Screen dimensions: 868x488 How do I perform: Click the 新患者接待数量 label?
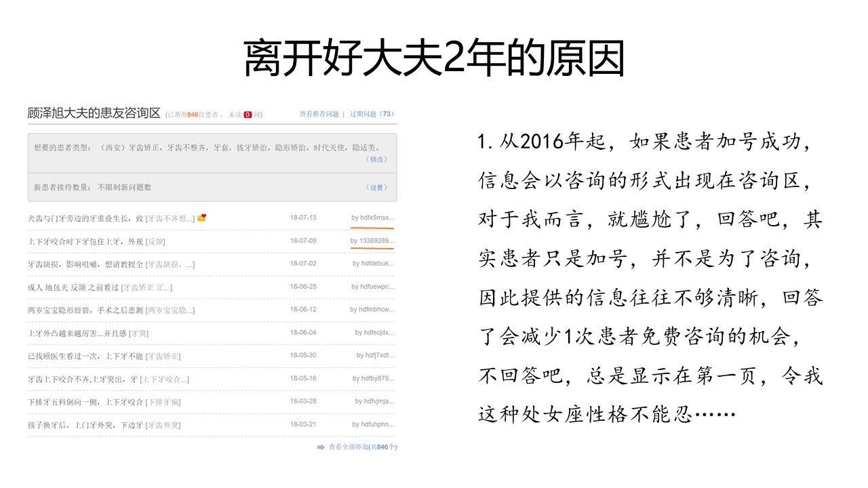63,187
